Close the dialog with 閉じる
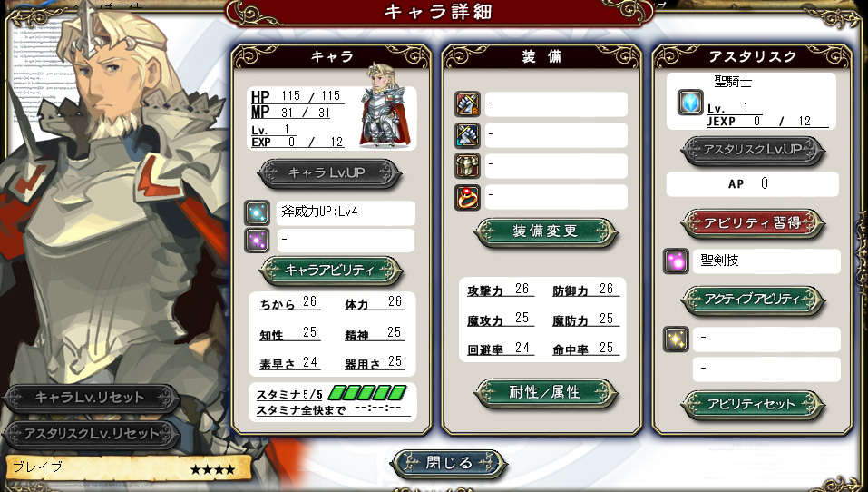Image resolution: width=868 pixels, height=492 pixels. tap(449, 464)
